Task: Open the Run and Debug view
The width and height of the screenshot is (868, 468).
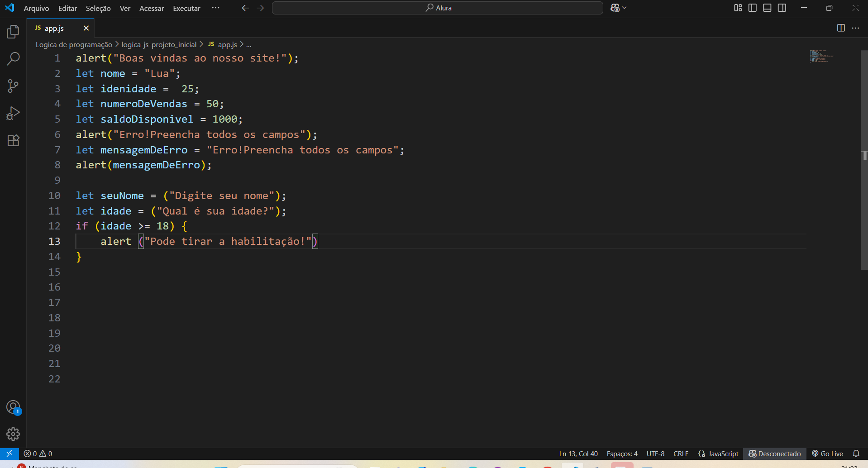Action: [13, 113]
